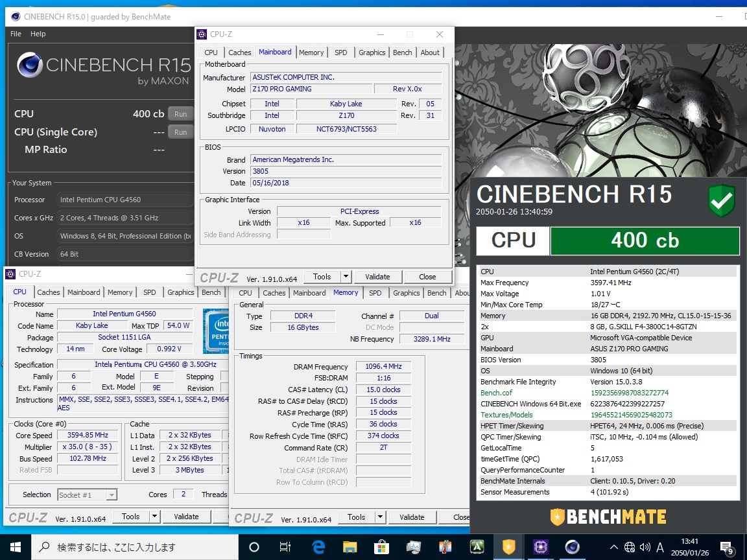Click Validate in CPU-Z Mainboard window

coord(377,277)
